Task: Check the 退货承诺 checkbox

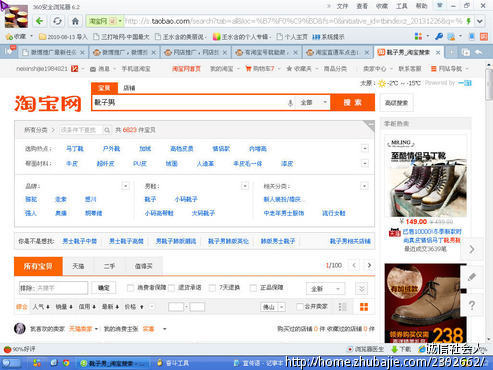Action: click(x=172, y=288)
